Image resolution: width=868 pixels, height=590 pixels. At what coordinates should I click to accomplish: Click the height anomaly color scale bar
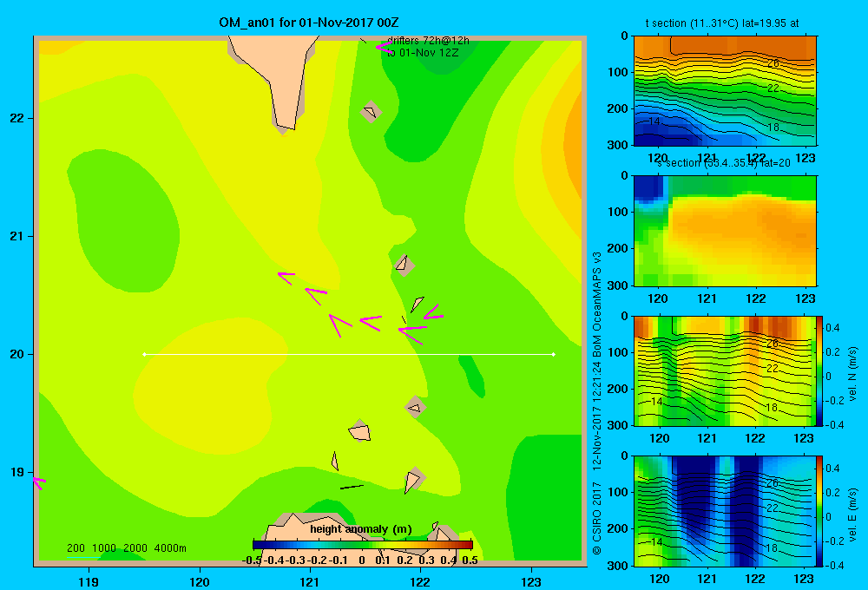(363, 545)
